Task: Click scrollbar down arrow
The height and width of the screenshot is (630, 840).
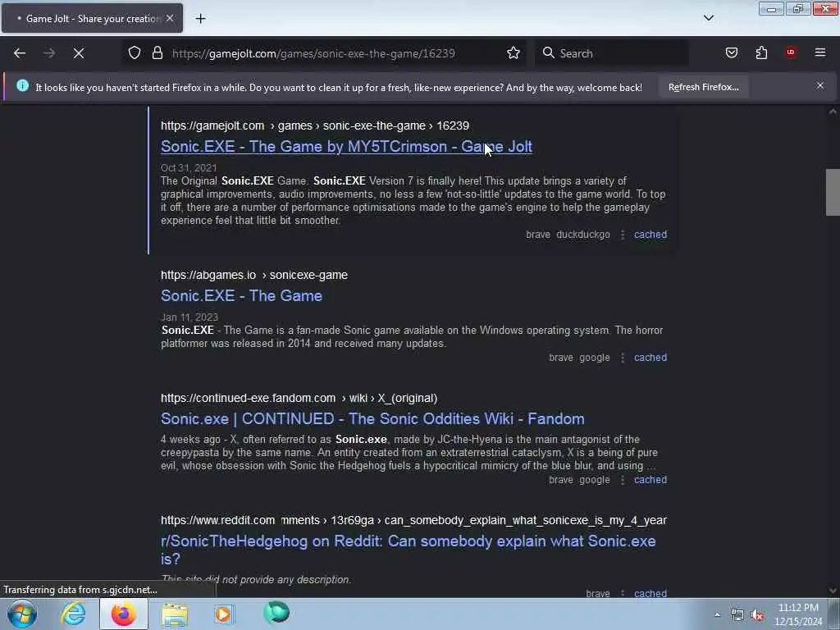Action: pos(833,591)
